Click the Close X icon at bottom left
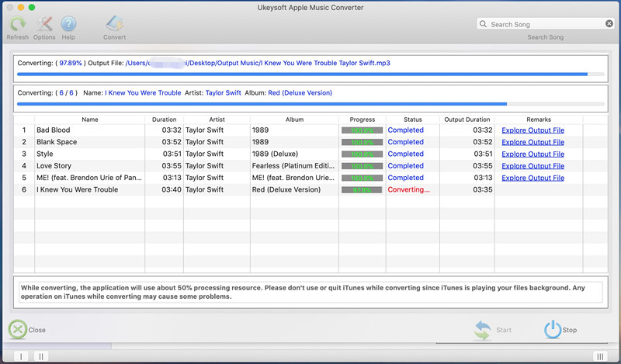 (17, 330)
